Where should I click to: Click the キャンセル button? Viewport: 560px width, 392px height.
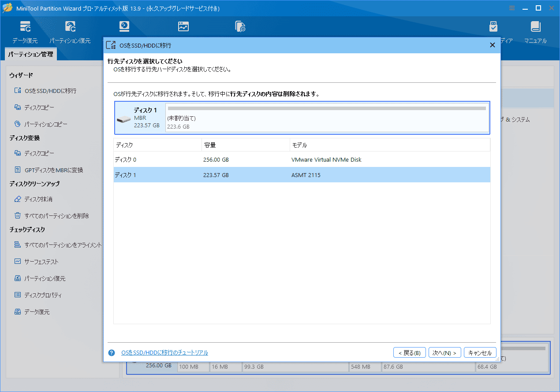[x=480, y=353]
